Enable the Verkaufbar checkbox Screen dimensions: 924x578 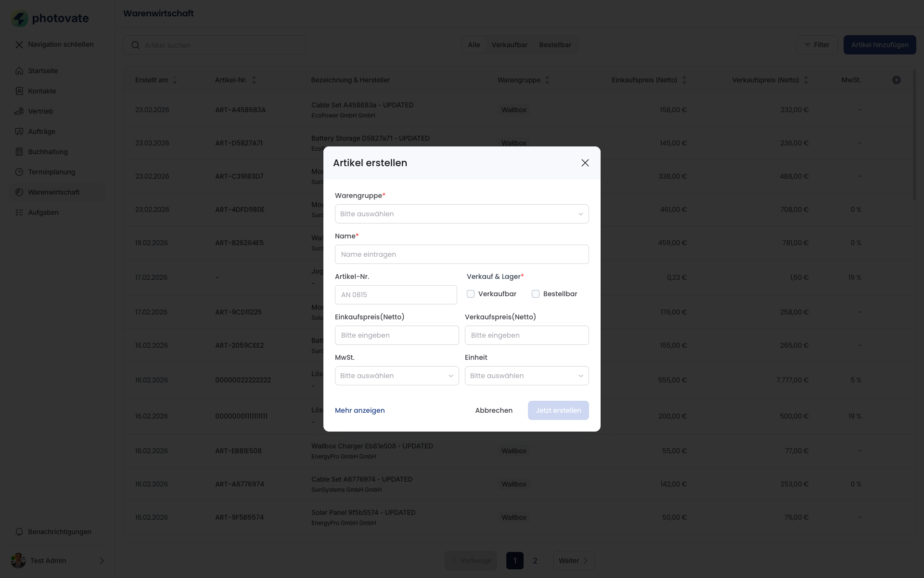471,294
